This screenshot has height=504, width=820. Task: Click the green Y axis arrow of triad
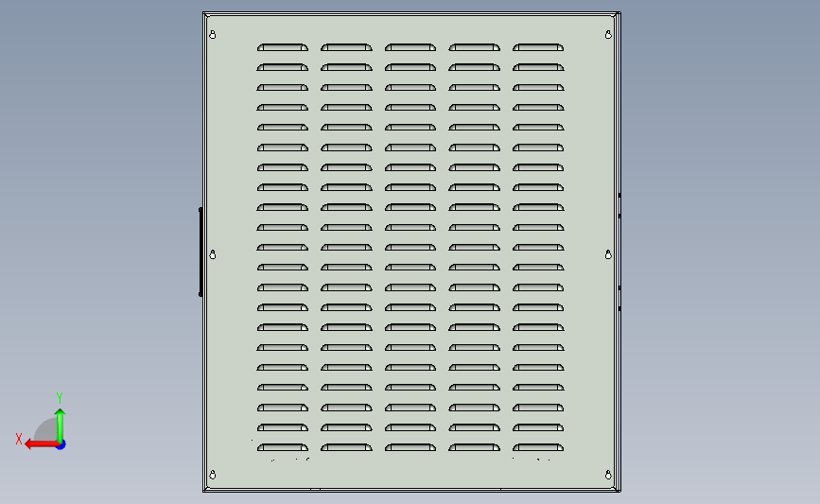tap(61, 426)
